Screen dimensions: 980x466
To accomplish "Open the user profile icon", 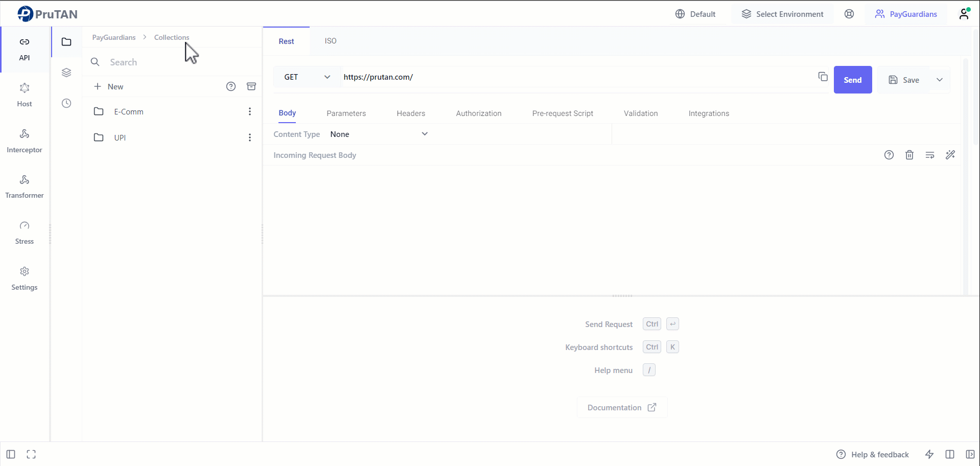I will [x=965, y=14].
